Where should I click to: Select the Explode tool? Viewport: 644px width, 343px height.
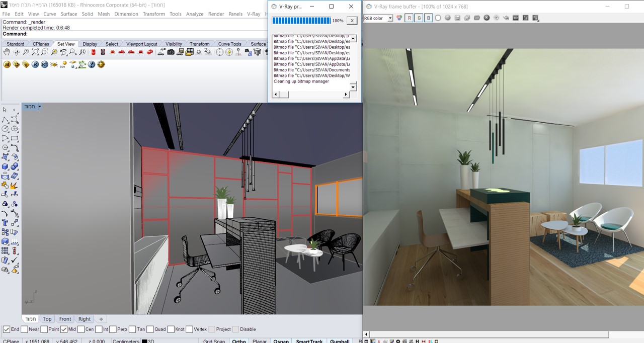click(15, 185)
